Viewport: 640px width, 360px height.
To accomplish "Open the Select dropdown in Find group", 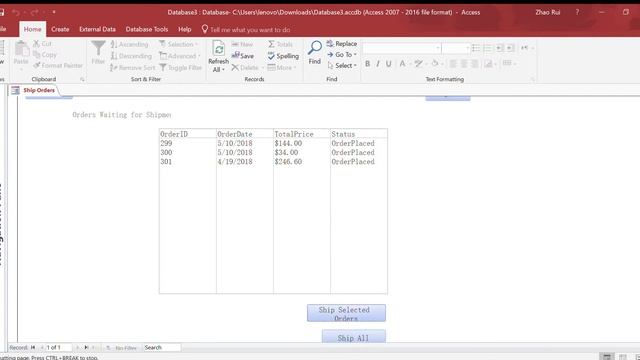I will point(342,65).
